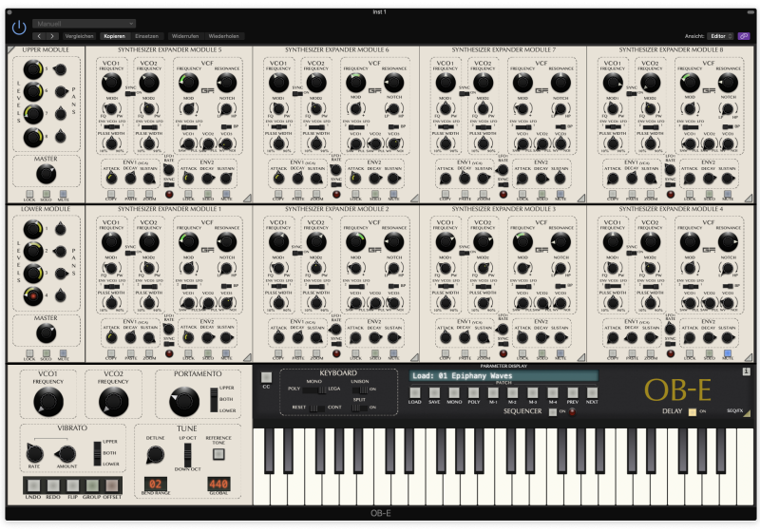Image resolution: width=760 pixels, height=532 pixels.
Task: Click the Module 5 COPY button
Action: click(x=111, y=194)
